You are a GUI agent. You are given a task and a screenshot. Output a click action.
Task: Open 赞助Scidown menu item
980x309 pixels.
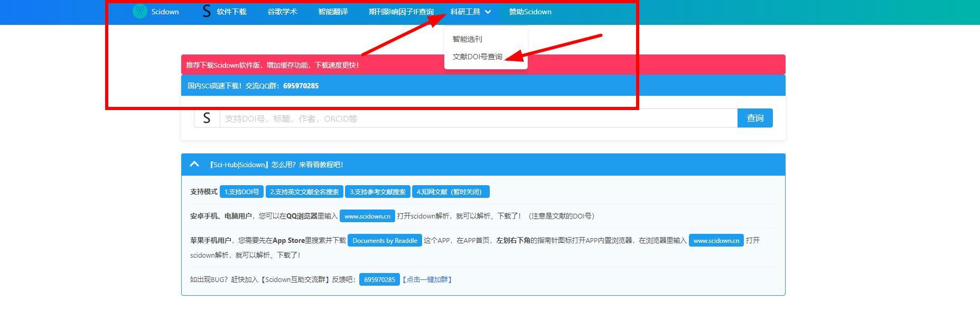tap(530, 12)
